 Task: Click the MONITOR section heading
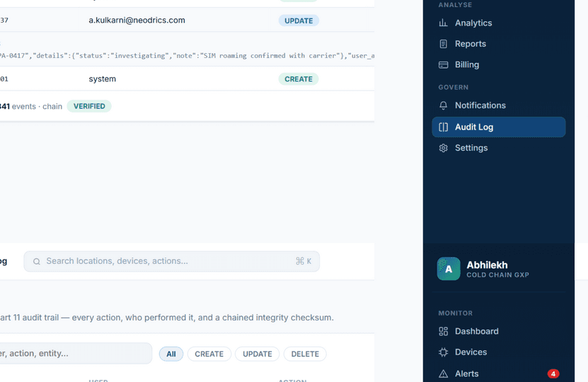tap(455, 313)
